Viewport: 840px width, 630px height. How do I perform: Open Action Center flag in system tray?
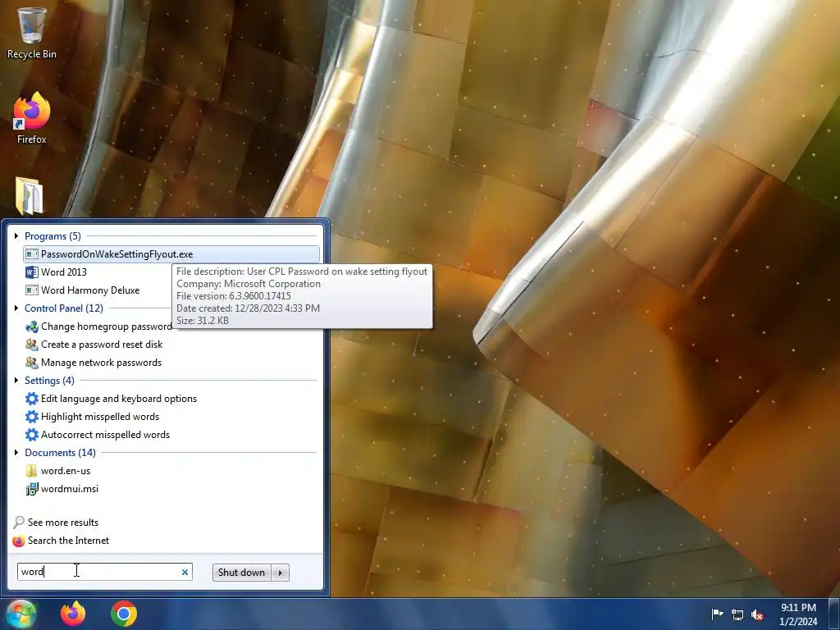click(717, 614)
